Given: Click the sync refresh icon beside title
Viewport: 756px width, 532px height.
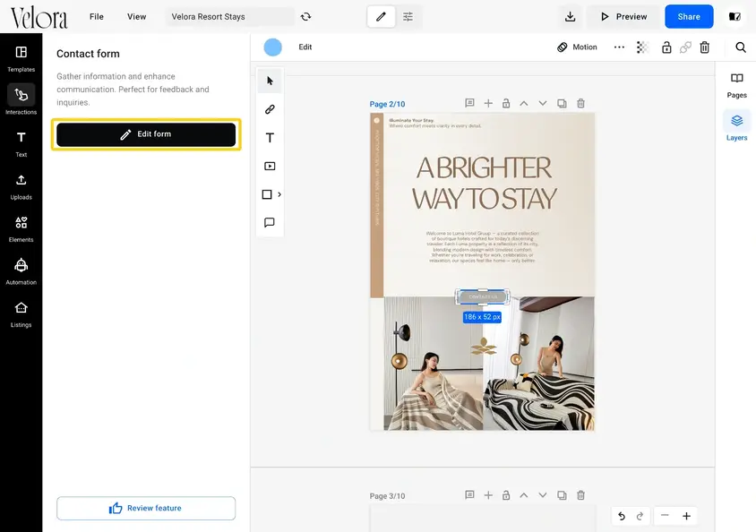Looking at the screenshot, I should coord(305,17).
